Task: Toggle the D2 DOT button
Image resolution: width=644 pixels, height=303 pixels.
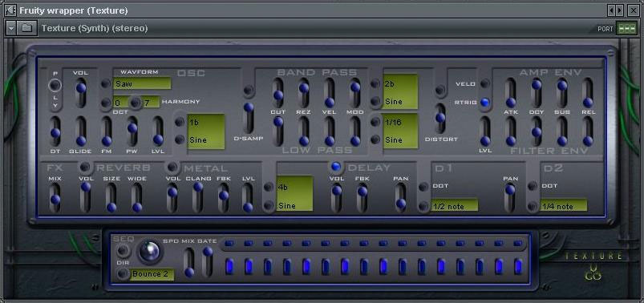Action: coord(533,187)
